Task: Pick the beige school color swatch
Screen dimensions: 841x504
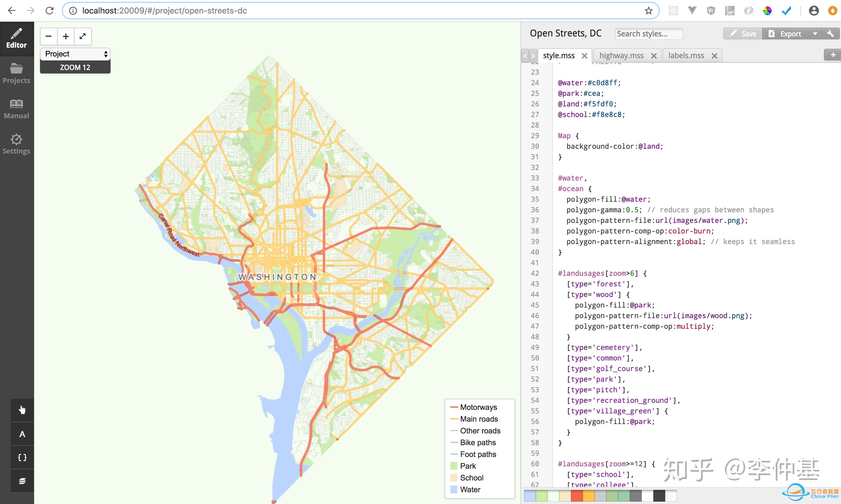Action: (x=565, y=495)
